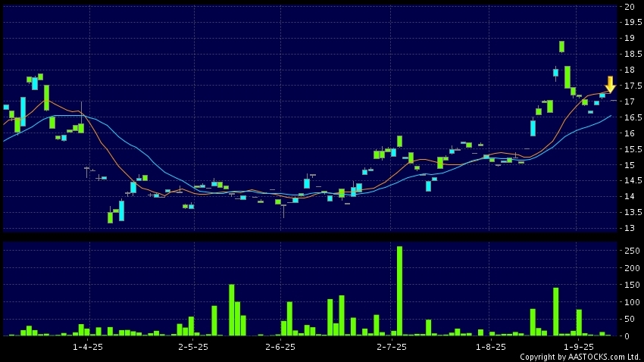The image size is (644, 362).
Task: Click the tallest volume bar near 2-7-25
Action: (399, 291)
